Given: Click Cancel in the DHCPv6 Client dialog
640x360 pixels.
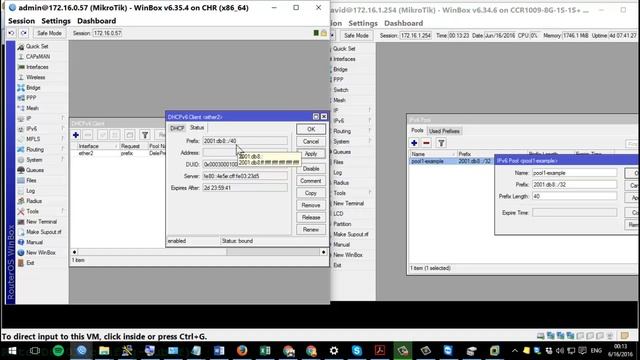Looking at the screenshot, I should coord(311,142).
